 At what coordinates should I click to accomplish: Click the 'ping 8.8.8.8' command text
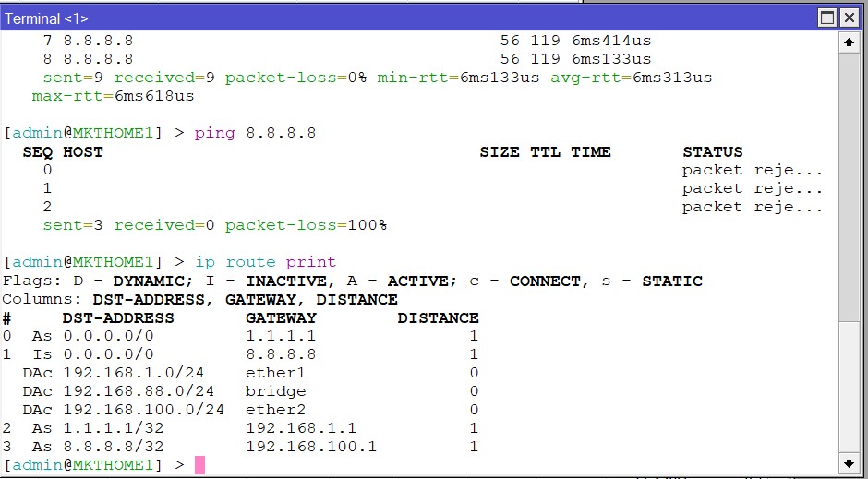255,133
